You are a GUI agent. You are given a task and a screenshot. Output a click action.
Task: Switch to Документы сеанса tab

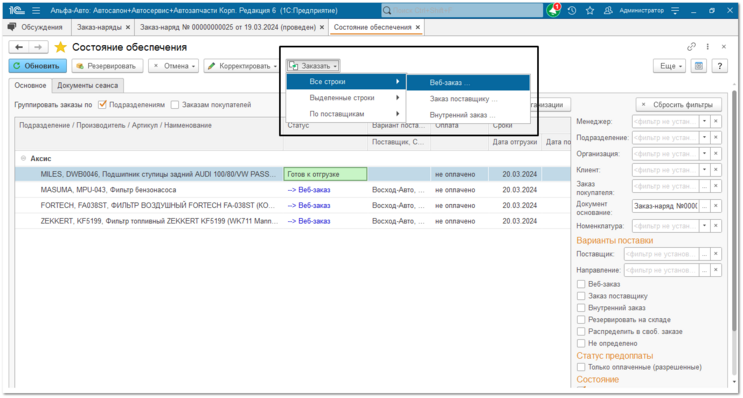point(88,86)
